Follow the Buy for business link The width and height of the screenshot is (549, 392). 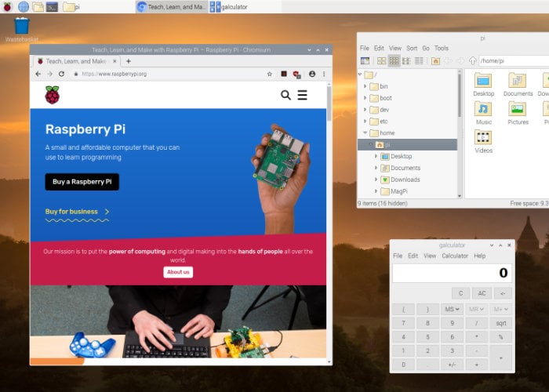coord(77,212)
